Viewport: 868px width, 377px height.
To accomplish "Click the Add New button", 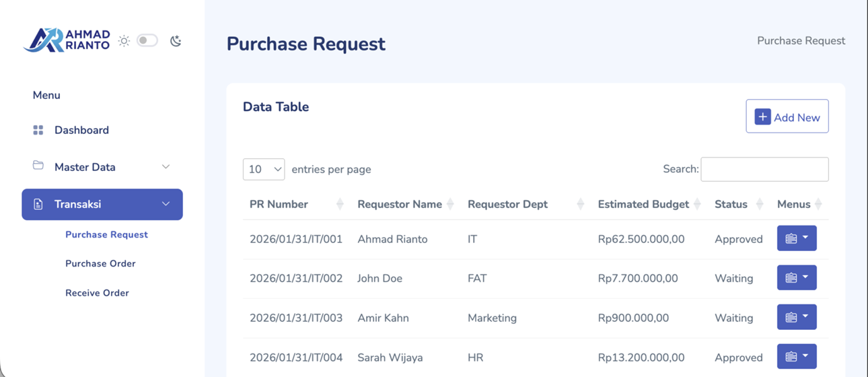I will click(x=787, y=116).
